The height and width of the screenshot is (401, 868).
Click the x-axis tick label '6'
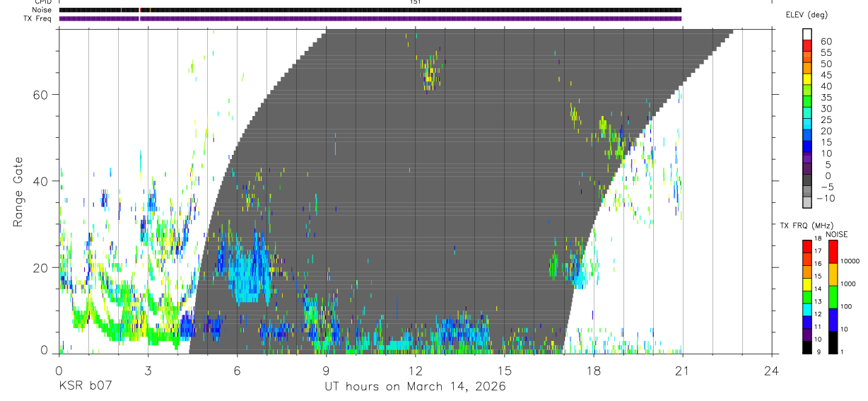click(x=237, y=371)
